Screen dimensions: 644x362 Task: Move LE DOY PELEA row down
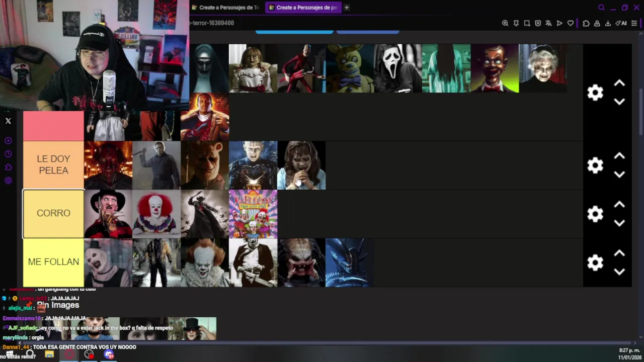pyautogui.click(x=619, y=174)
